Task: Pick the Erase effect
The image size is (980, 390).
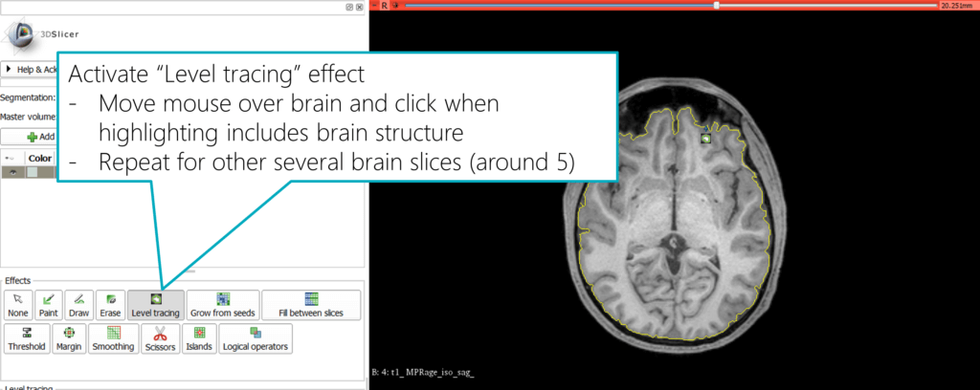Action: pyautogui.click(x=110, y=305)
